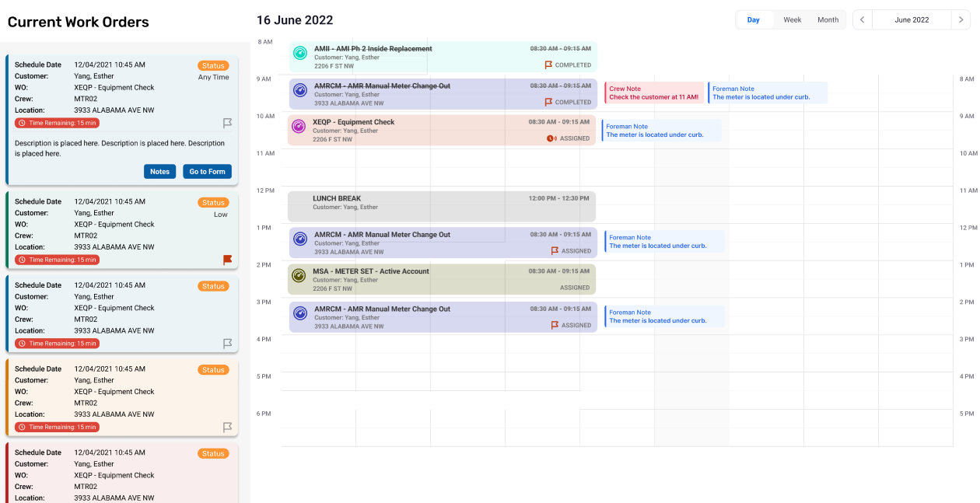Viewport: 980px width, 503px height.
Task: Go to the previous month with the left chevron
Action: click(x=863, y=20)
